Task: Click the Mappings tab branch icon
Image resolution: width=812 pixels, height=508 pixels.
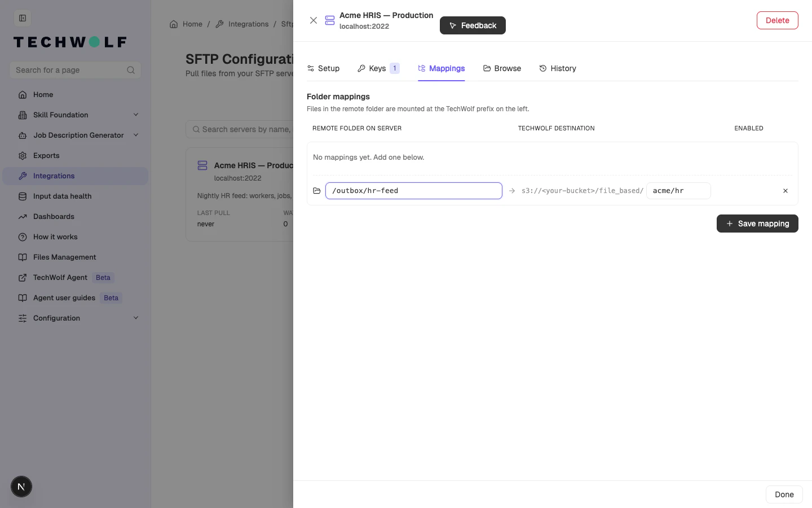Action: [x=422, y=68]
